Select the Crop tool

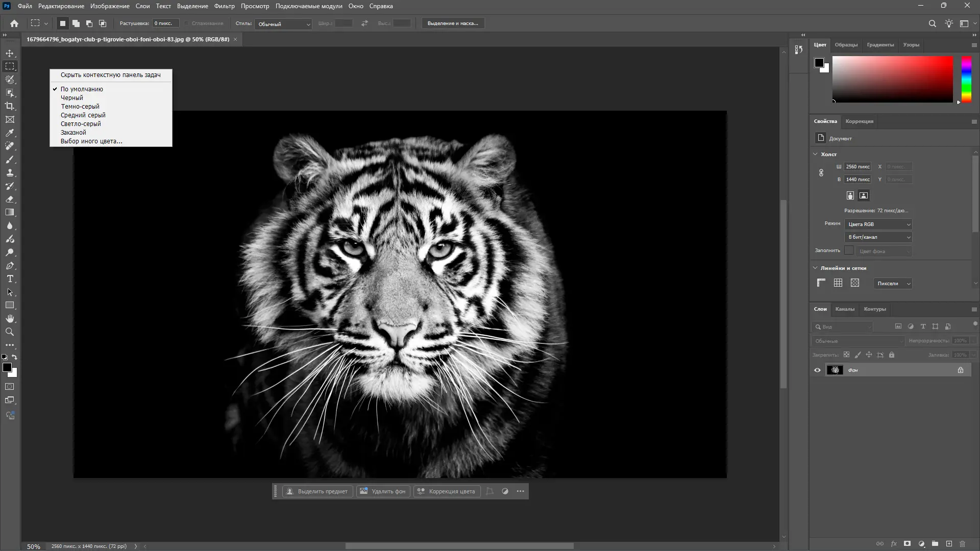click(10, 106)
